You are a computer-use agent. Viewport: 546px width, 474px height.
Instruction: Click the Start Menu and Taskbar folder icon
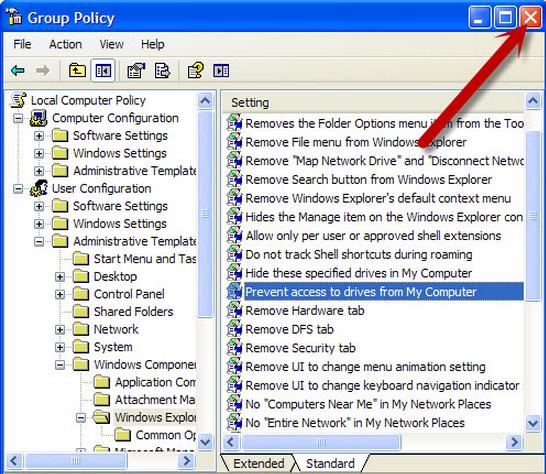[81, 259]
